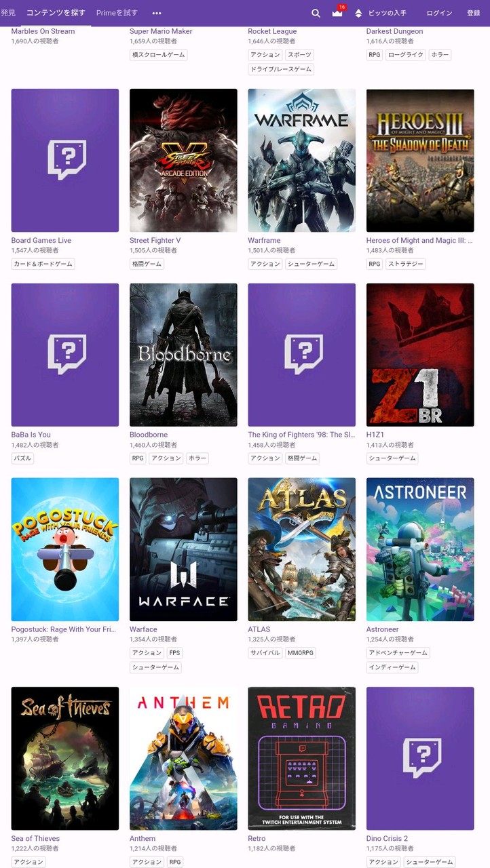Filter by the 格闘ゲーム tag under Street Fighter V

147,264
